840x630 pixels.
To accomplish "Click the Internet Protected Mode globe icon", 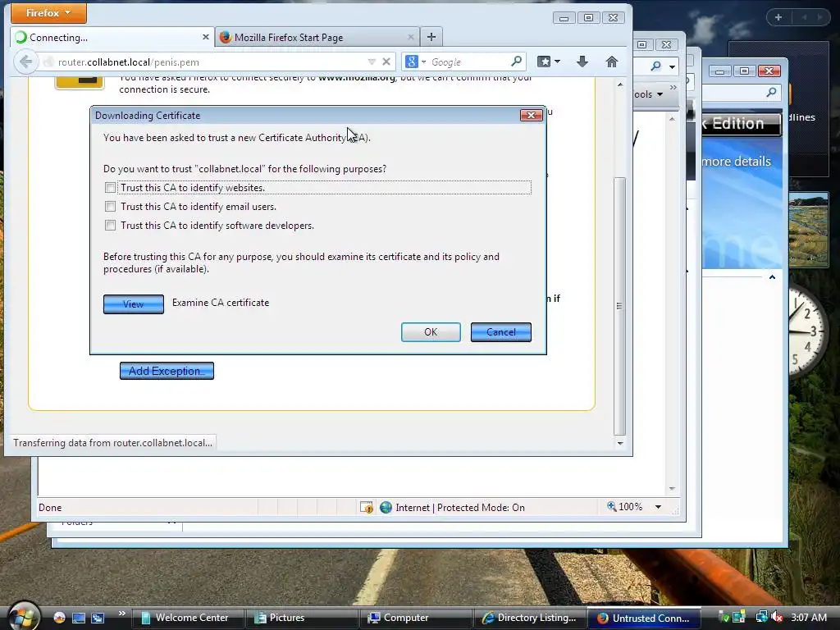I will point(386,507).
